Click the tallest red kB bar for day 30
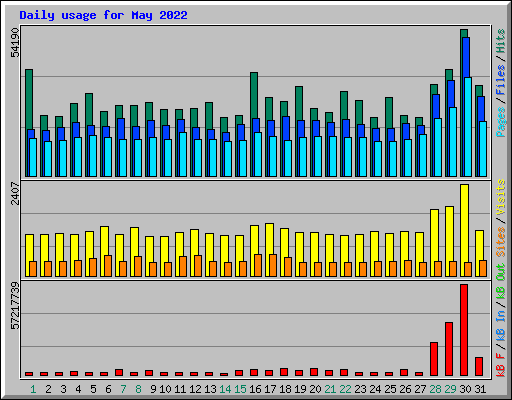The height and width of the screenshot is (400, 512). point(464,330)
